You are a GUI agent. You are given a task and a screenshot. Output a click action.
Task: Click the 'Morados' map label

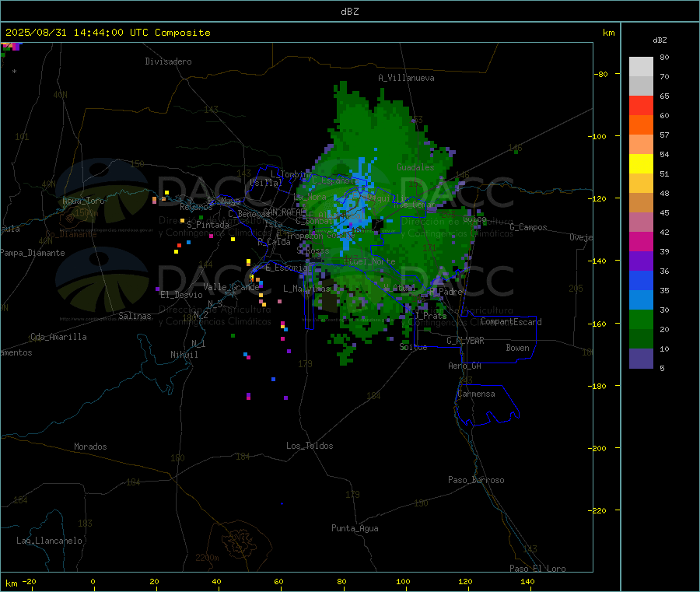point(90,447)
